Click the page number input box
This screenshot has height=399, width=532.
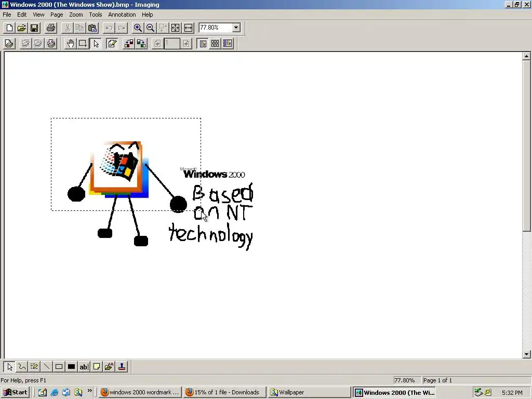click(172, 44)
